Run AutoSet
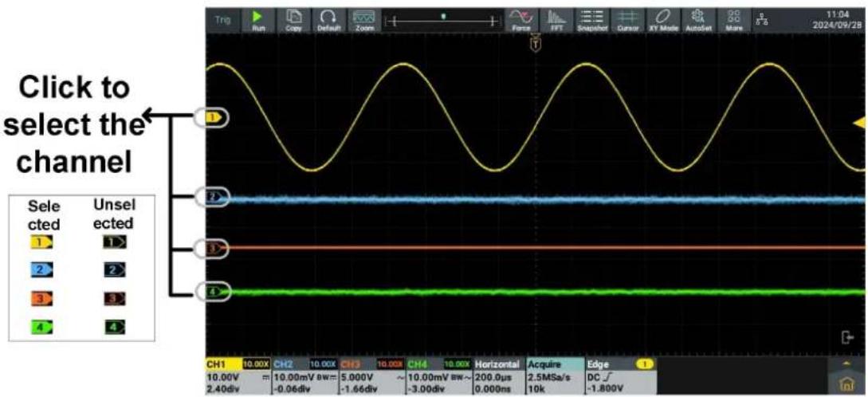The width and height of the screenshot is (868, 397). pos(698,21)
